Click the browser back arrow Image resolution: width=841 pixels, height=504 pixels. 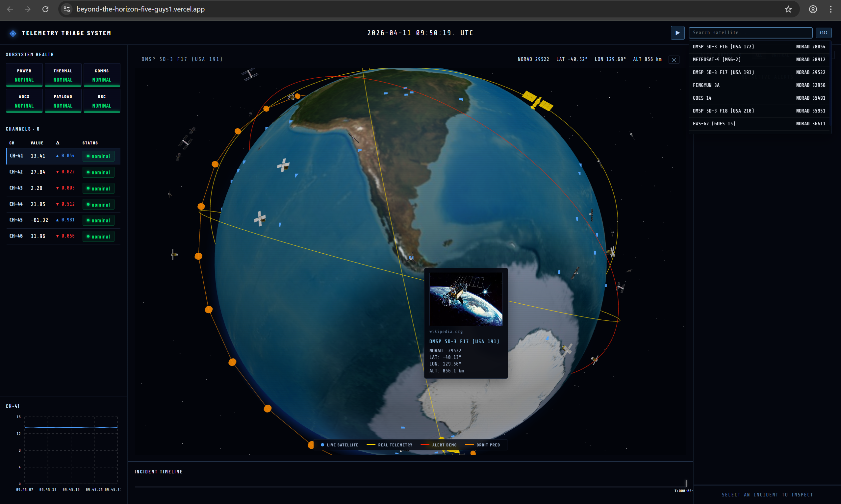[x=10, y=9]
